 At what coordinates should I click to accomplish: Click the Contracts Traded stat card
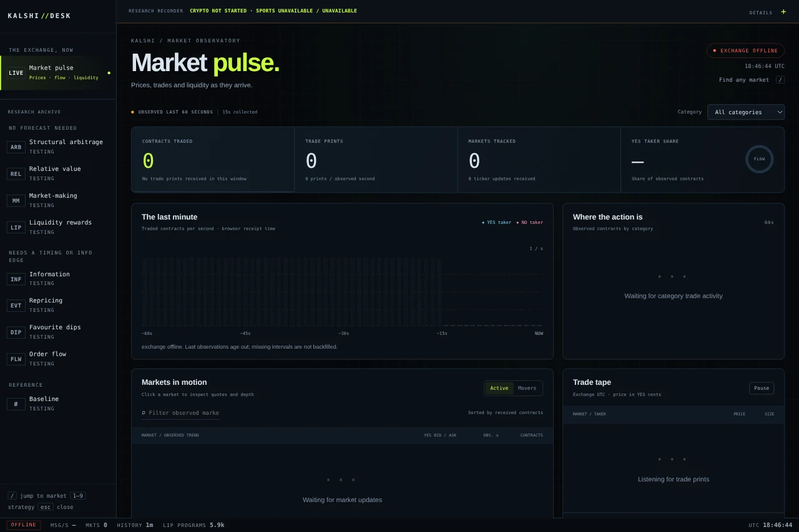[213, 160]
